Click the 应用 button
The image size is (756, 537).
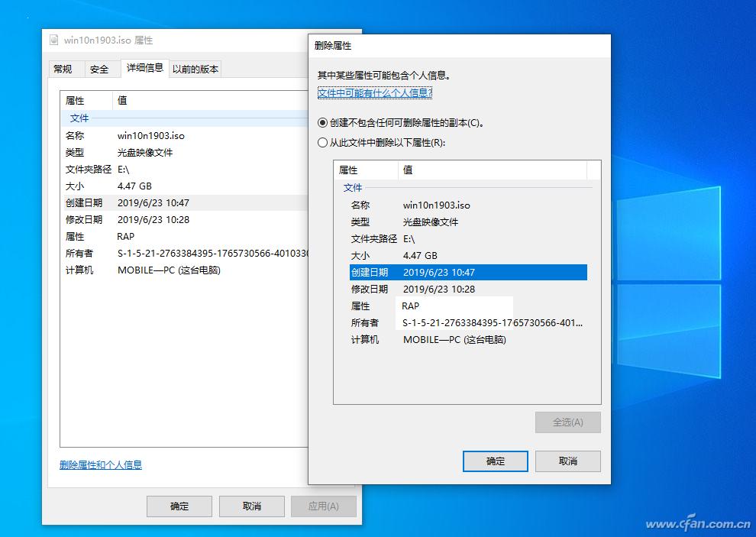coord(324,506)
